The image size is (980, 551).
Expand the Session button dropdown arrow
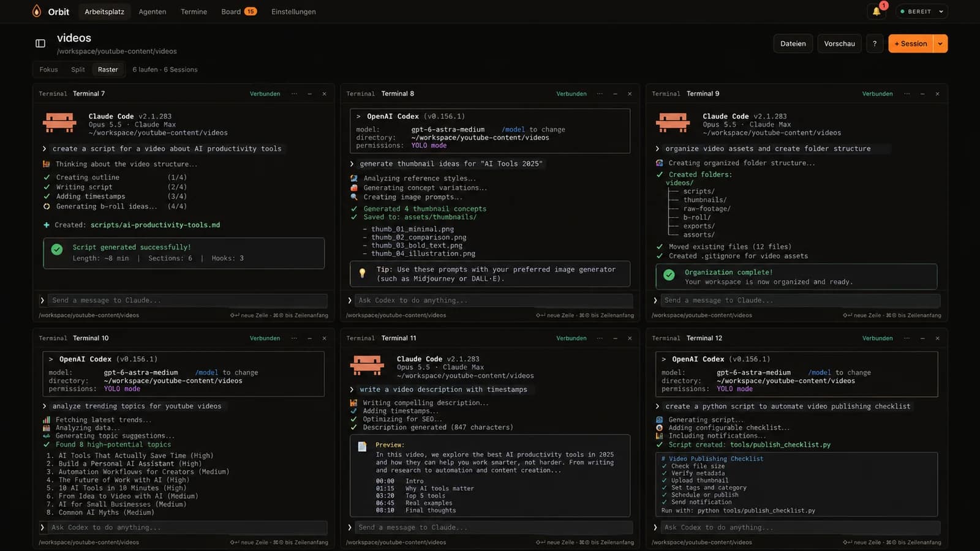940,43
